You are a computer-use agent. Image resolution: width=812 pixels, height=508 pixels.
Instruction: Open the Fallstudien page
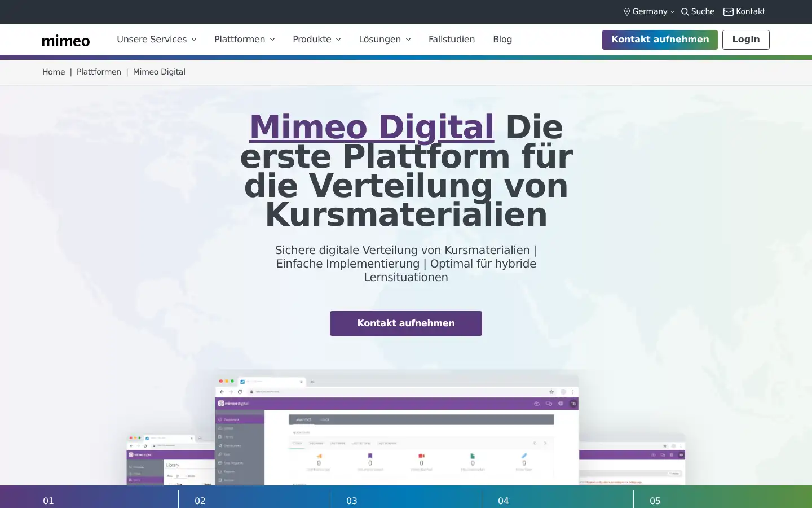click(452, 40)
